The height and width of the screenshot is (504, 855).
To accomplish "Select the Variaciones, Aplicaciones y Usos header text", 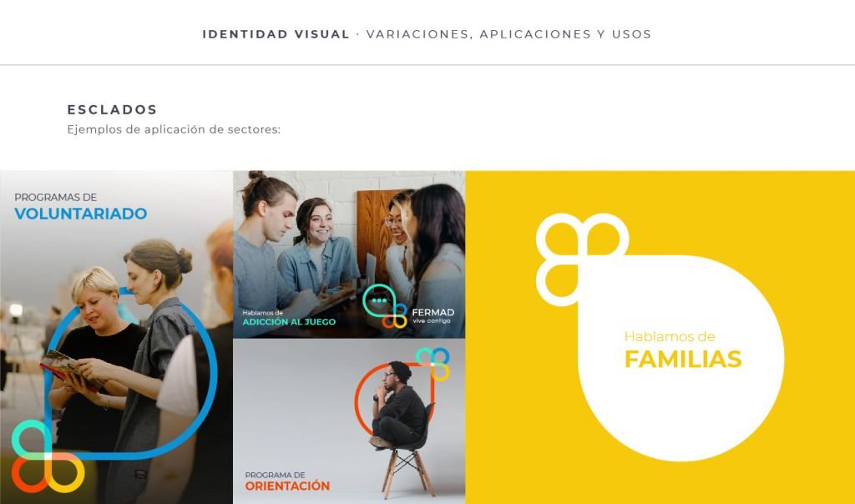I will click(x=508, y=34).
